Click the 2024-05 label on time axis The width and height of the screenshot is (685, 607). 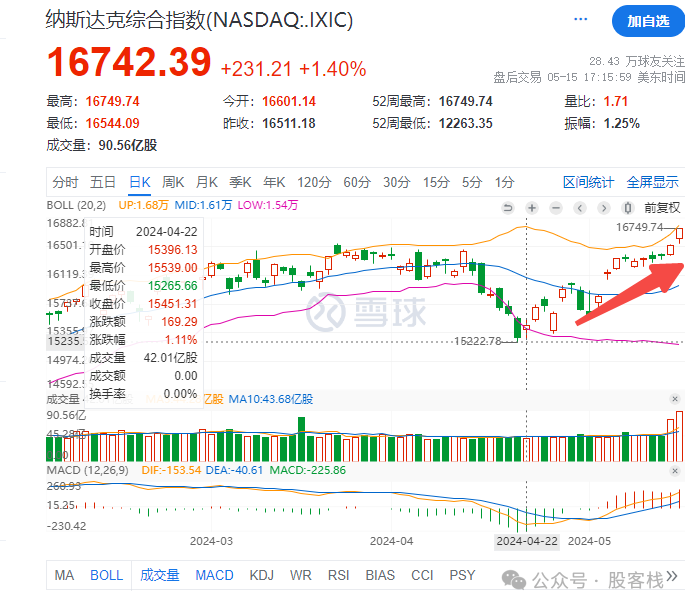pyautogui.click(x=589, y=541)
